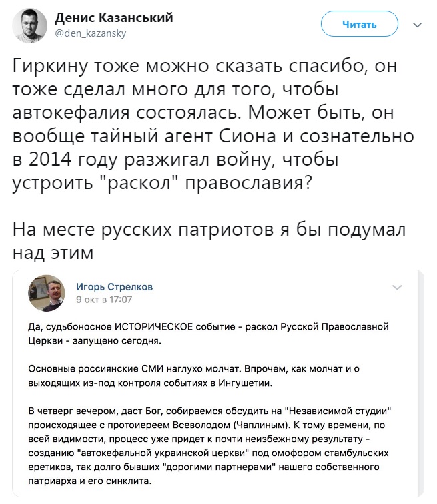The image size is (437, 504).
Task: Click the phrase автокефальной украинской церкви
Action: pyautogui.click(x=163, y=453)
